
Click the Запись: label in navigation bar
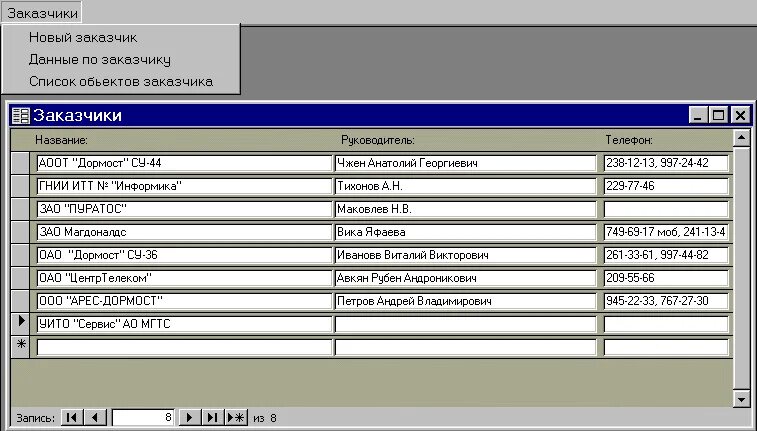tap(36, 418)
